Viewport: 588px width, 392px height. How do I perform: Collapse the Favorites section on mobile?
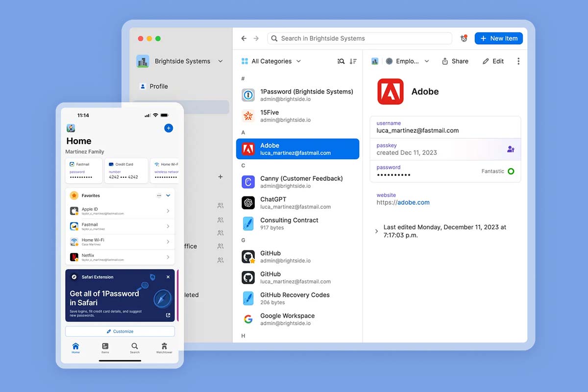[x=168, y=196]
